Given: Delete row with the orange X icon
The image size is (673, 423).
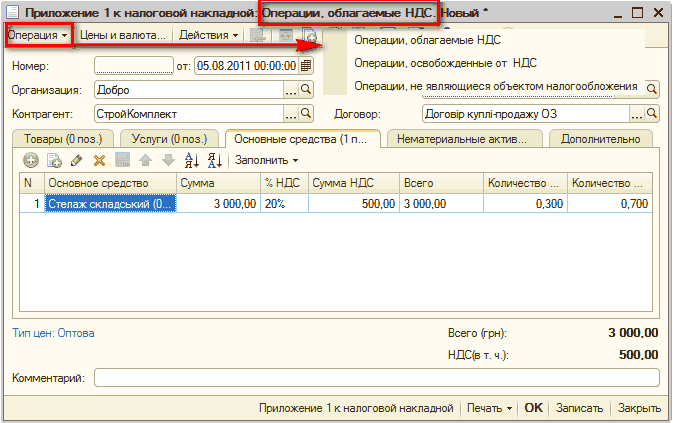Looking at the screenshot, I should (x=99, y=160).
